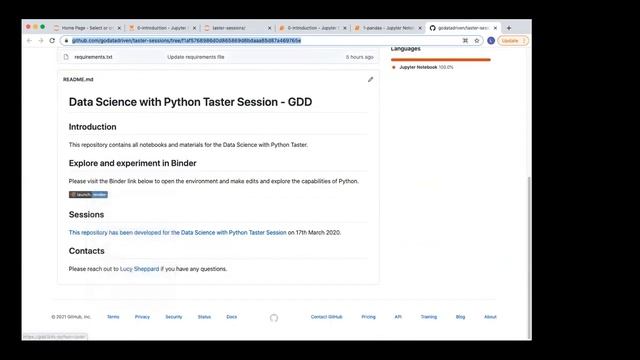Image resolution: width=640 pixels, height=360 pixels.
Task: Click the 'Languages' sidebar heading
Action: tap(406, 49)
